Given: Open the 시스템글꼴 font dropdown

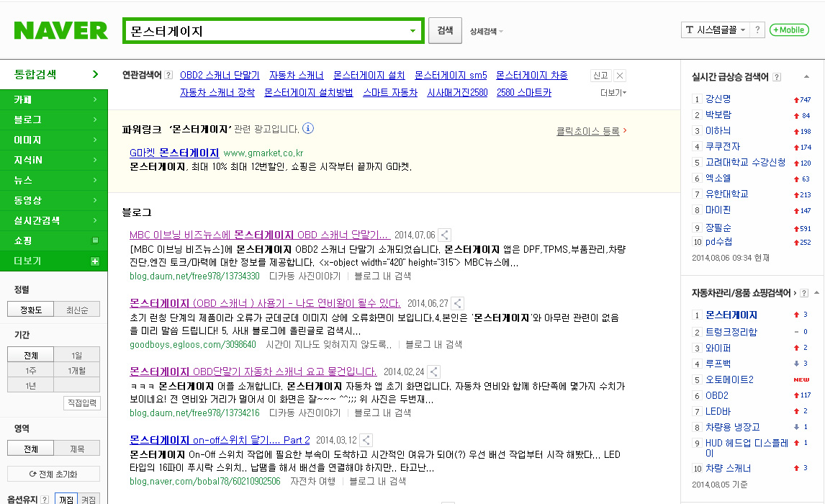Looking at the screenshot, I should point(716,30).
